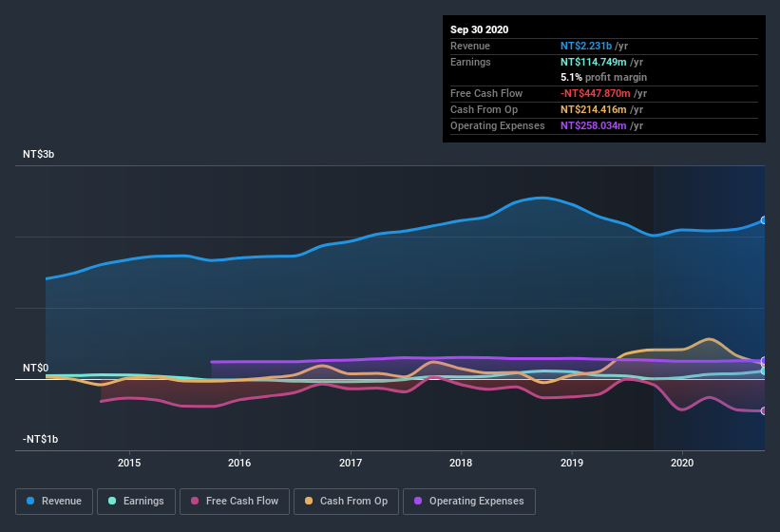This screenshot has height=532, width=780.
Task: Click the 2017 x-axis tick label
Action: 351,463
